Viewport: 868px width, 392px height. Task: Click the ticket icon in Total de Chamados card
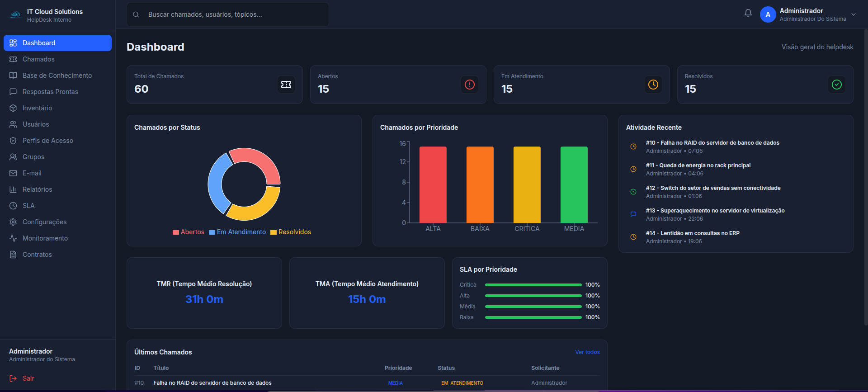[x=286, y=85]
